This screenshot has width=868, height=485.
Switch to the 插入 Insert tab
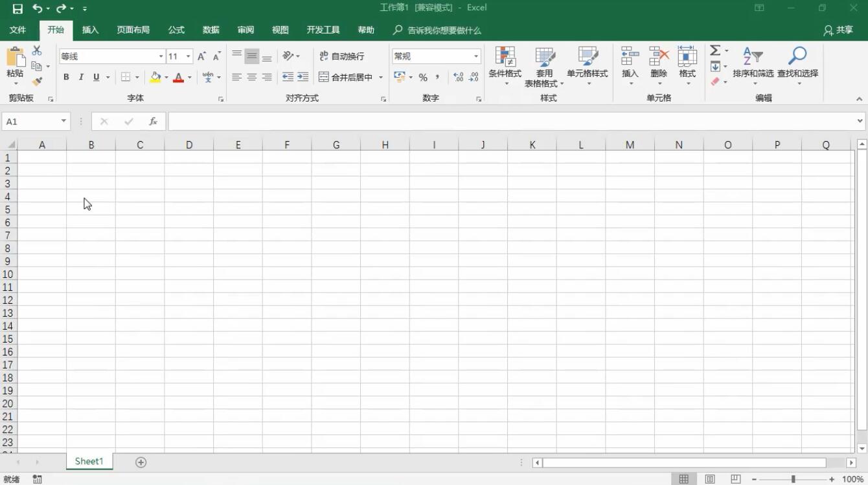[x=90, y=30]
